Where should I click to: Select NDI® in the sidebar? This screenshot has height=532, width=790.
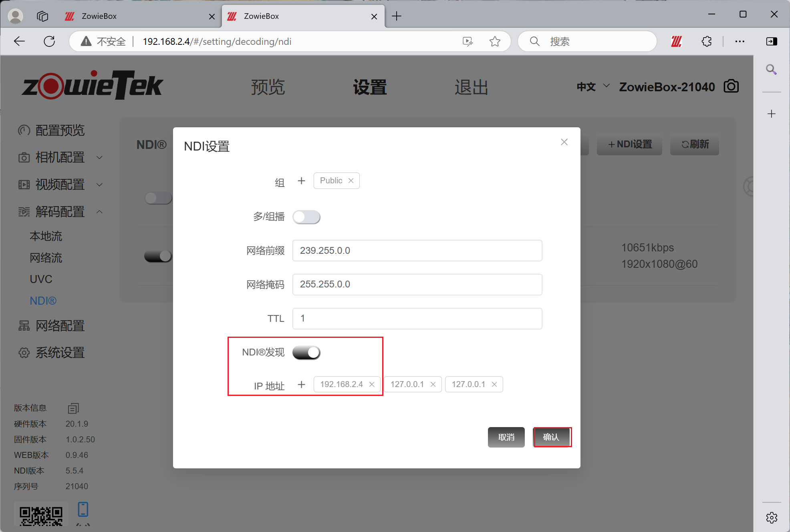pyautogui.click(x=43, y=301)
